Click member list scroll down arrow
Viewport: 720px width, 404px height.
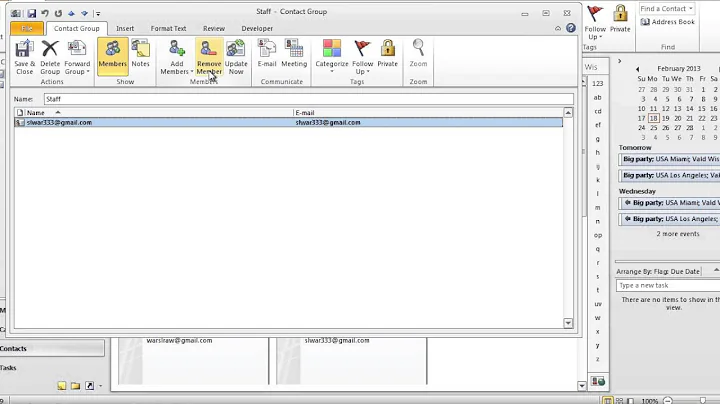568,323
